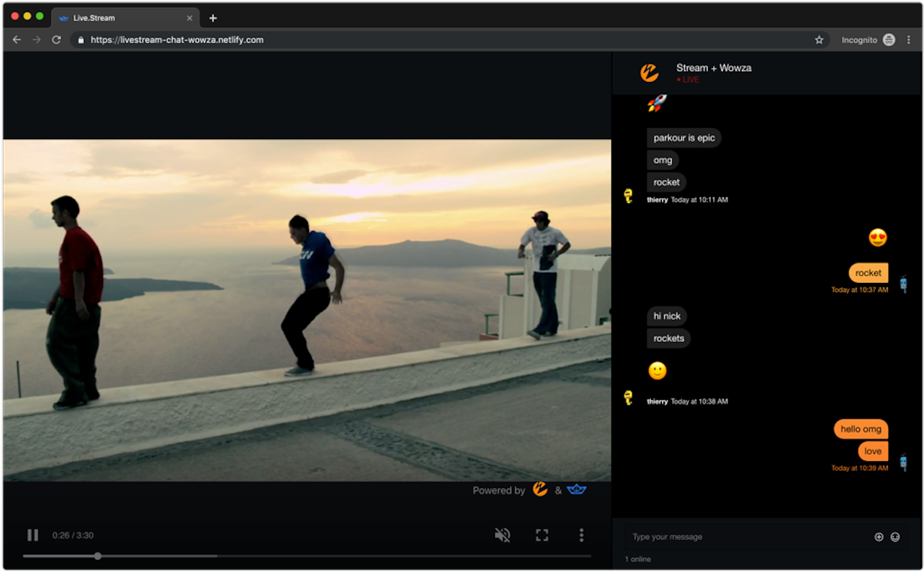Reload the current page
This screenshot has height=571, width=924.
[x=56, y=40]
